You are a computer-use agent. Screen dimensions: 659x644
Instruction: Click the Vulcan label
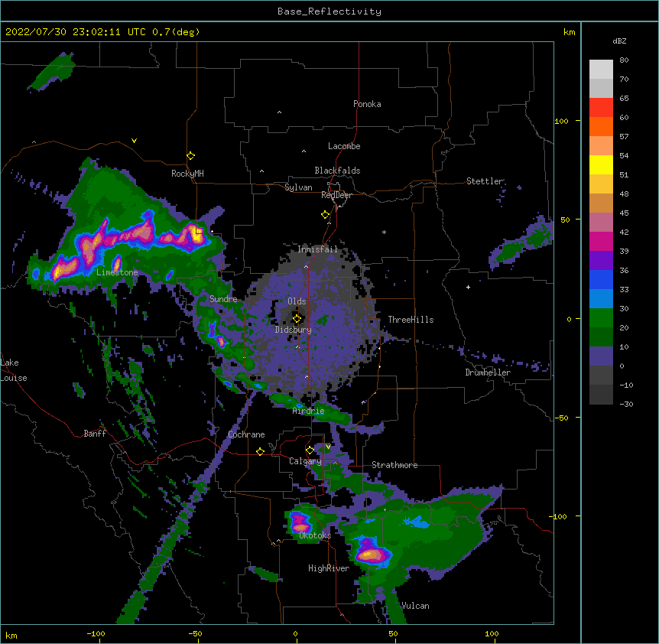[x=415, y=606]
